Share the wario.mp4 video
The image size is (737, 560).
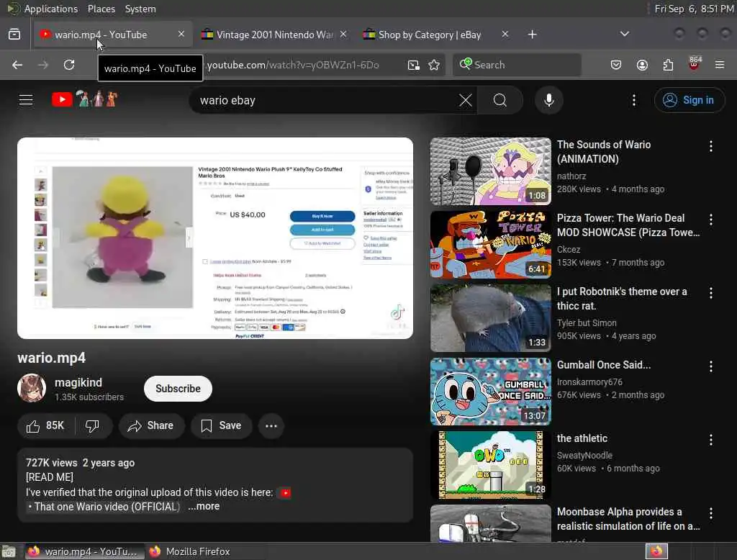point(151,425)
